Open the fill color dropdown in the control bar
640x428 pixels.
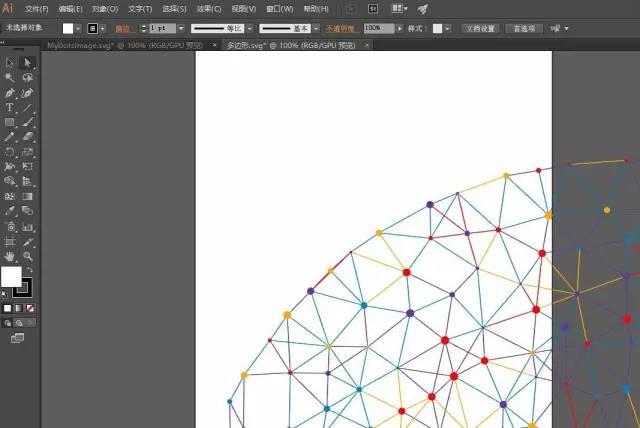tap(82, 29)
